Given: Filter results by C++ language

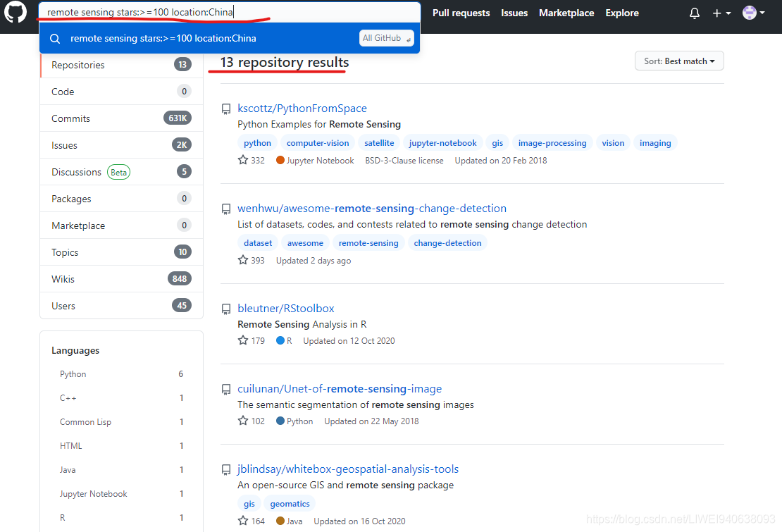Looking at the screenshot, I should tap(121, 398).
